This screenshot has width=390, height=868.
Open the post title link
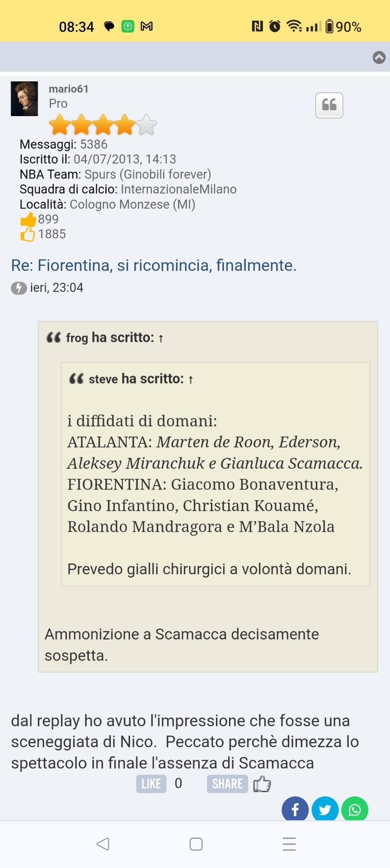154,265
